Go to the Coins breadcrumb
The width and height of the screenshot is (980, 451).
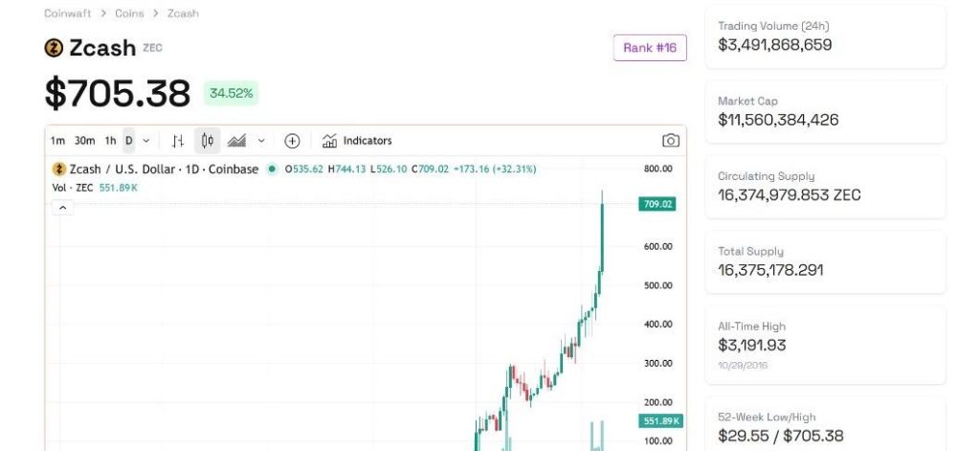(x=129, y=13)
